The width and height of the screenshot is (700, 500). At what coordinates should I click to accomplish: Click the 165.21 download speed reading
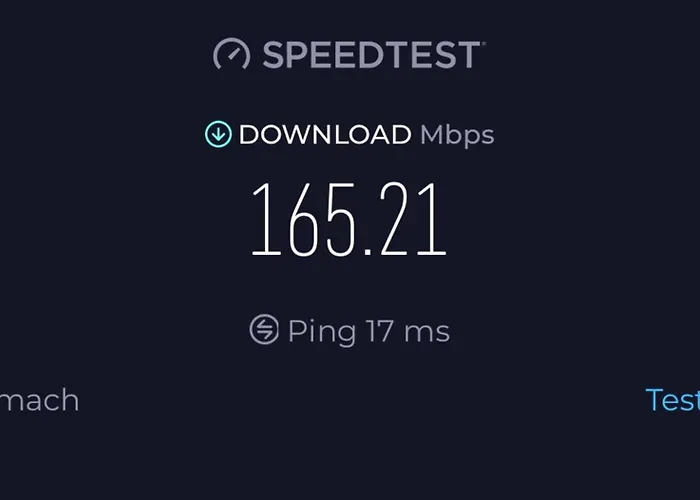coord(349,219)
